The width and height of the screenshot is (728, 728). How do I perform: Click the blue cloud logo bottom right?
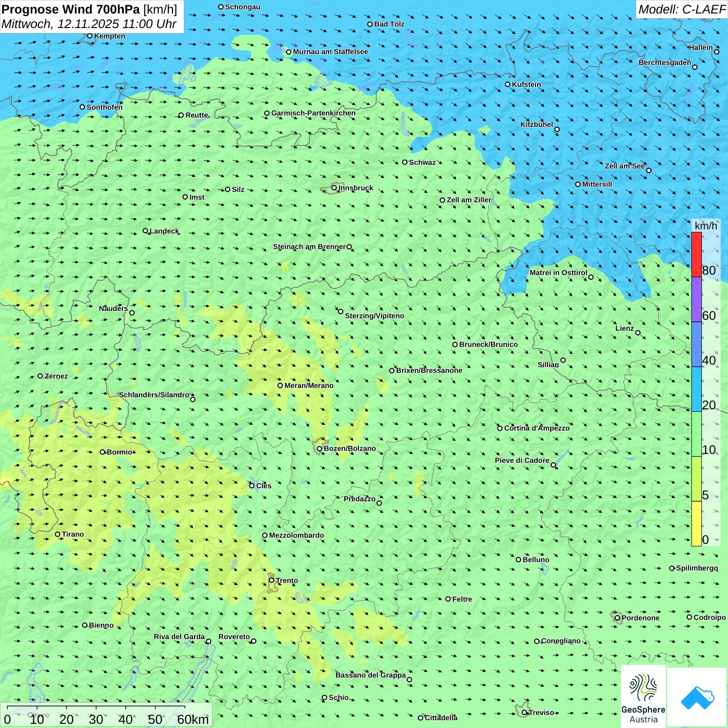coord(697,697)
